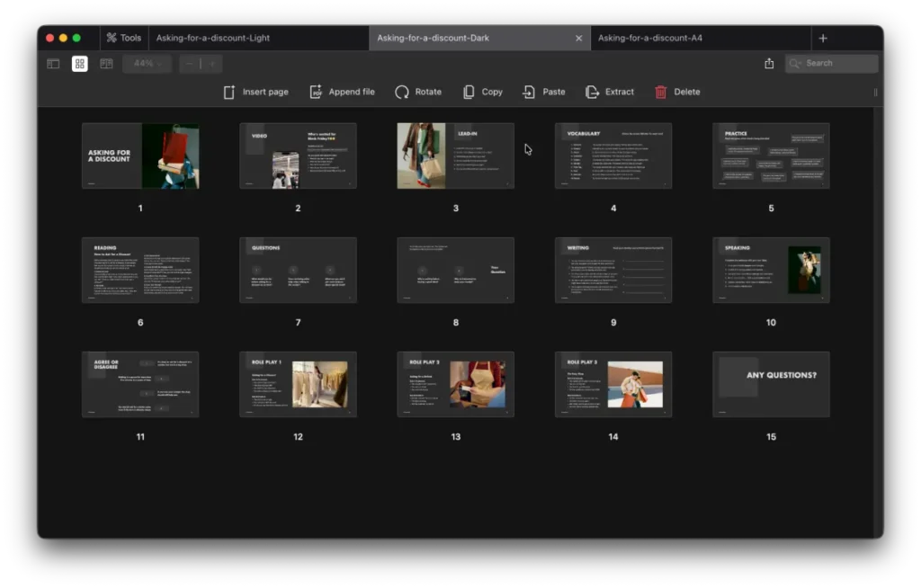This screenshot has height=588, width=921.
Task: Add a new tab with plus button
Action: pyautogui.click(x=823, y=38)
